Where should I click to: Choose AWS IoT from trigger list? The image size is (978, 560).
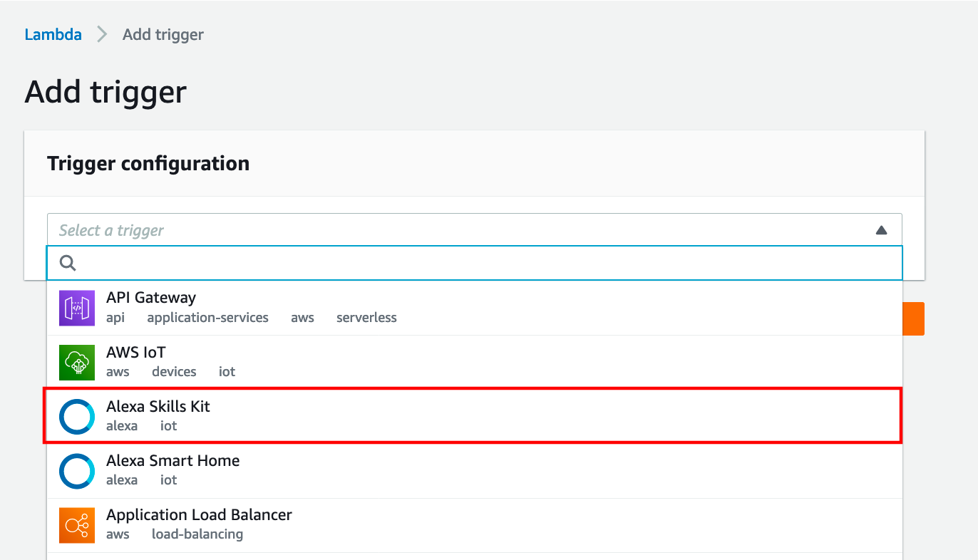(475, 363)
